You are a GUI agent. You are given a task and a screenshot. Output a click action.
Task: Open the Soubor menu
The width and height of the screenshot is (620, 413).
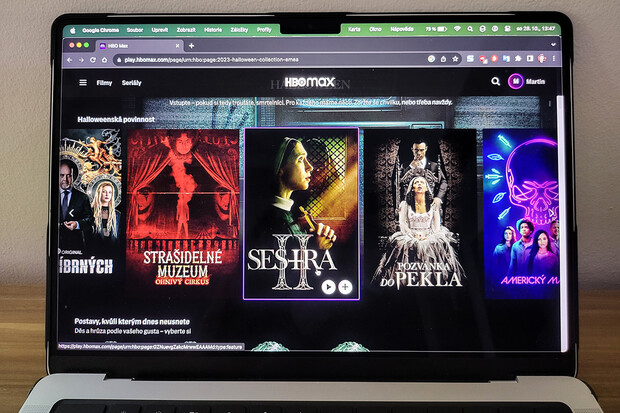point(135,30)
